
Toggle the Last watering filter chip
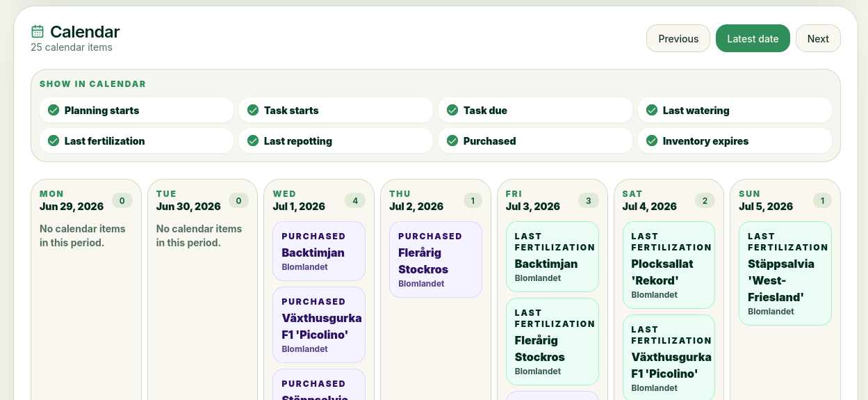tap(735, 110)
